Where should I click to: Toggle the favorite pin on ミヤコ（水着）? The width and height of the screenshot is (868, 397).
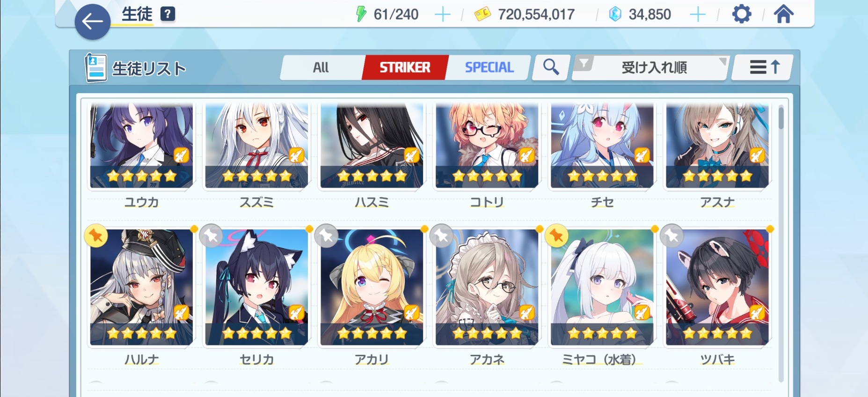[557, 235]
